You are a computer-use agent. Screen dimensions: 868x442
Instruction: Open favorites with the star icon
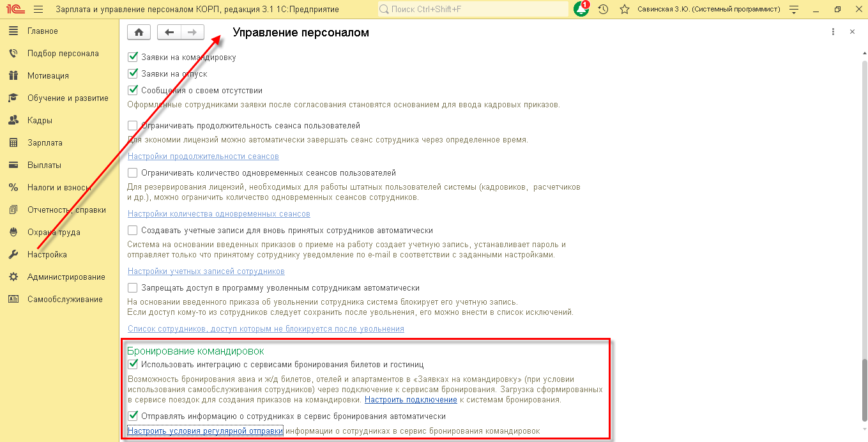pyautogui.click(x=624, y=10)
